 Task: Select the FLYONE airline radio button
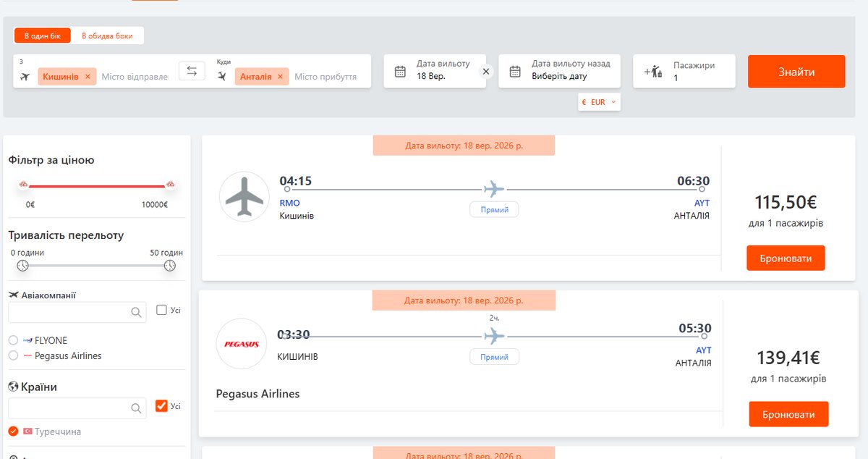[x=14, y=340]
